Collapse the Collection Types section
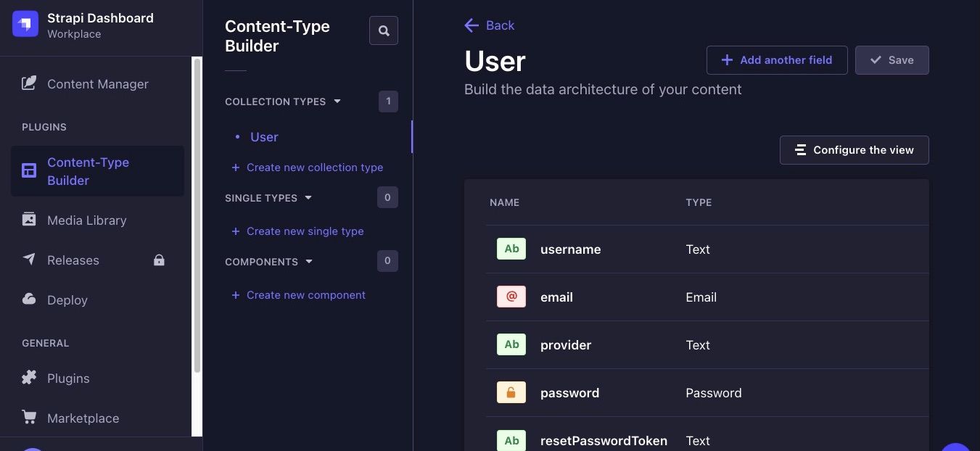Image resolution: width=980 pixels, height=451 pixels. click(283, 102)
